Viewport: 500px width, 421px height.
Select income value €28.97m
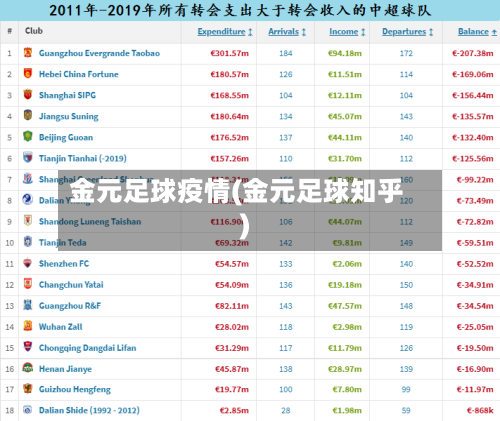click(x=345, y=369)
